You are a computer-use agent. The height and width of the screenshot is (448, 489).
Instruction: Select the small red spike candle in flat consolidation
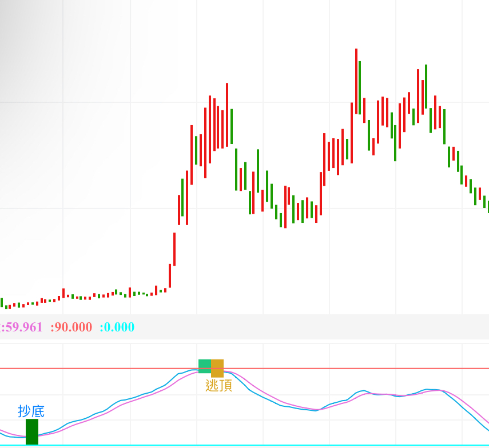point(63,293)
